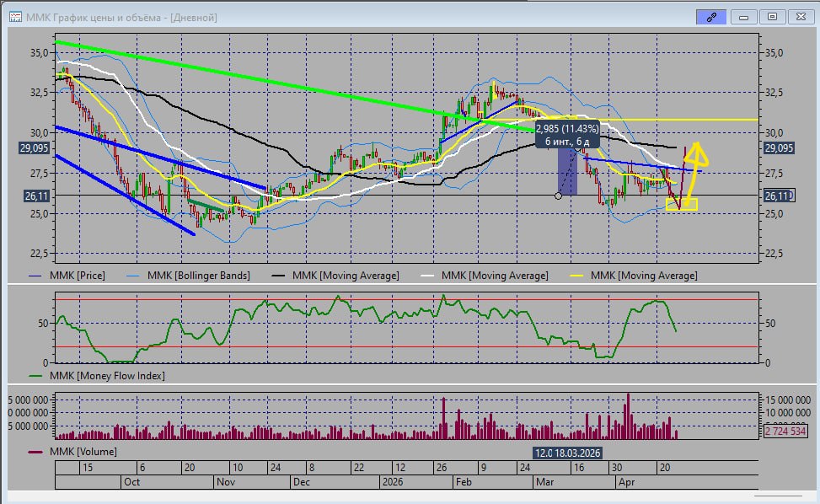Toggle the link chart button in title bar
Screen dimensions: 820x504
click(x=710, y=17)
